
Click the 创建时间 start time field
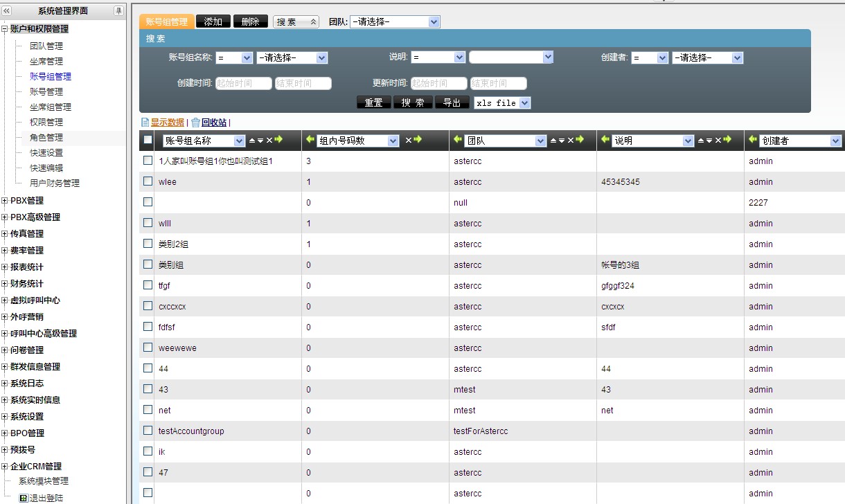243,84
